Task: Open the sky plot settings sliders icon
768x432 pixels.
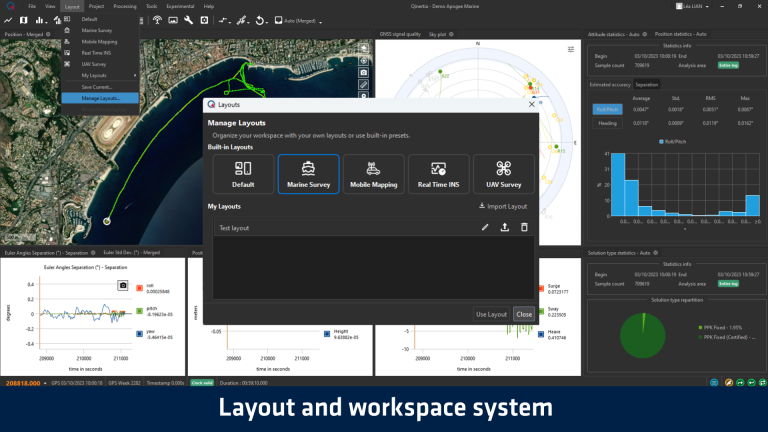Action: tap(571, 49)
